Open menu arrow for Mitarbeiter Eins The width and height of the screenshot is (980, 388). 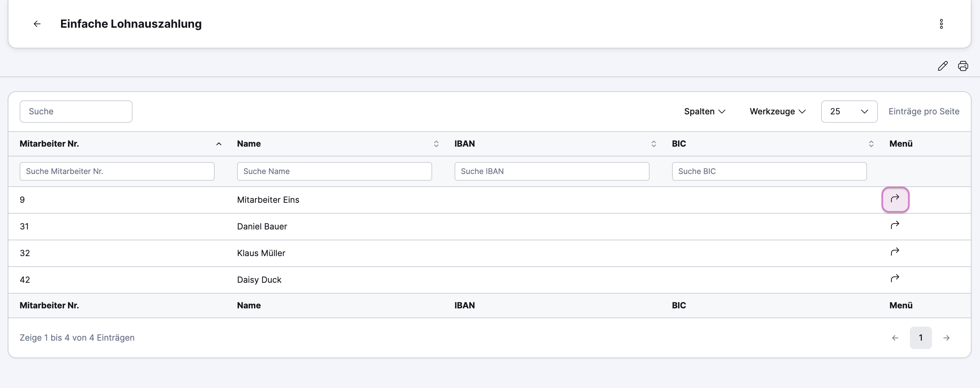[x=895, y=199]
